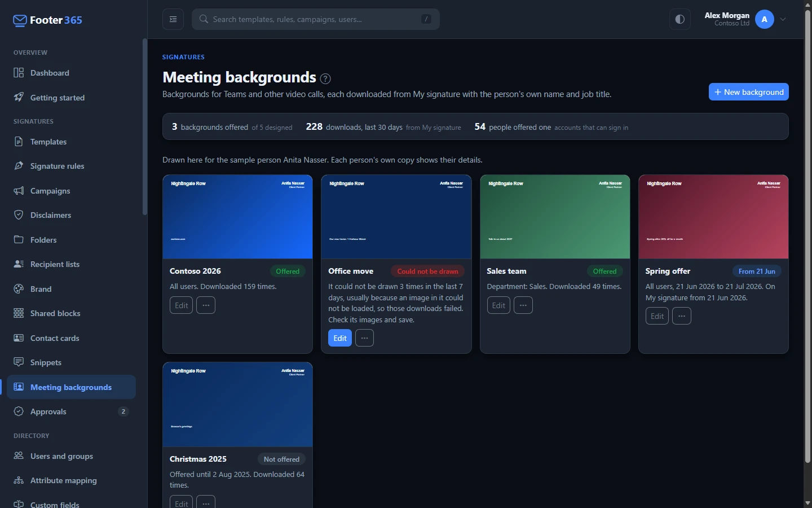Click the Brand palette icon
This screenshot has height=508, width=812.
tap(19, 288)
